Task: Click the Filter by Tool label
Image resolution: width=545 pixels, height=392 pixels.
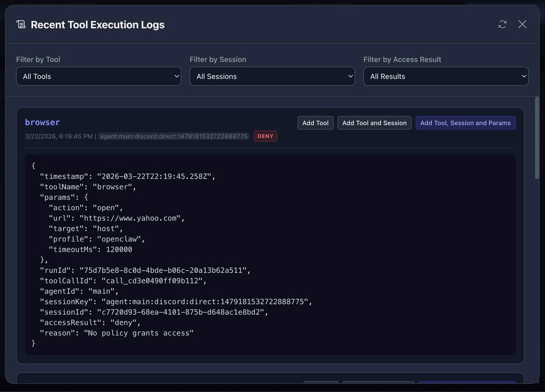Action: click(x=38, y=60)
